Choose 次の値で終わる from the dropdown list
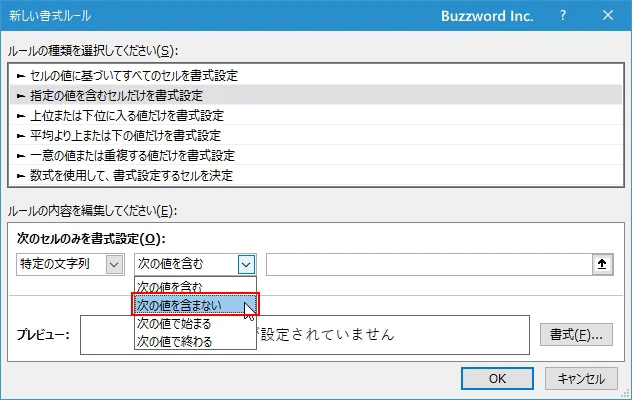The image size is (632, 400). 195,341
